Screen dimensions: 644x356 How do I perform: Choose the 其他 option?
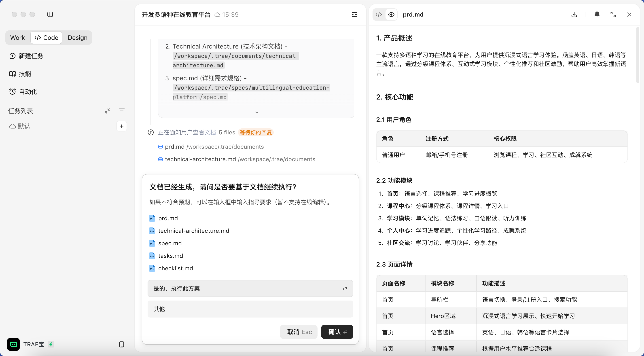250,309
